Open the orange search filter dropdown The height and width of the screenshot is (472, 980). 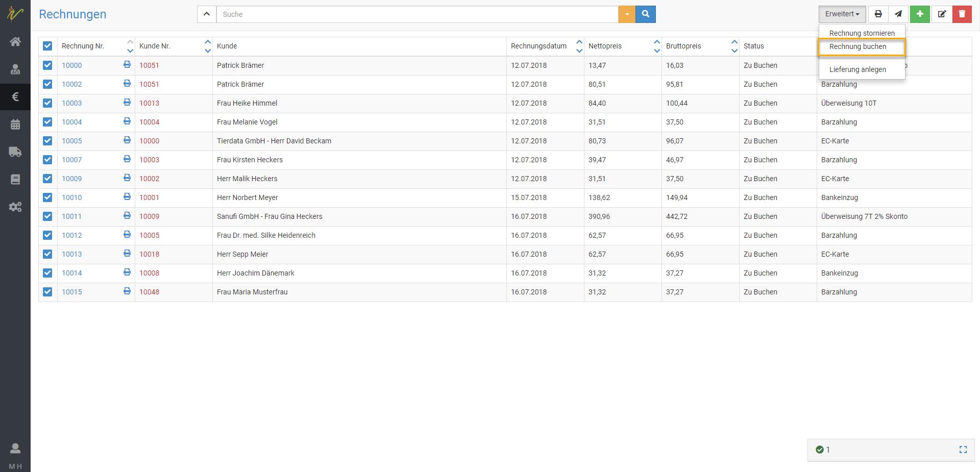pos(627,14)
